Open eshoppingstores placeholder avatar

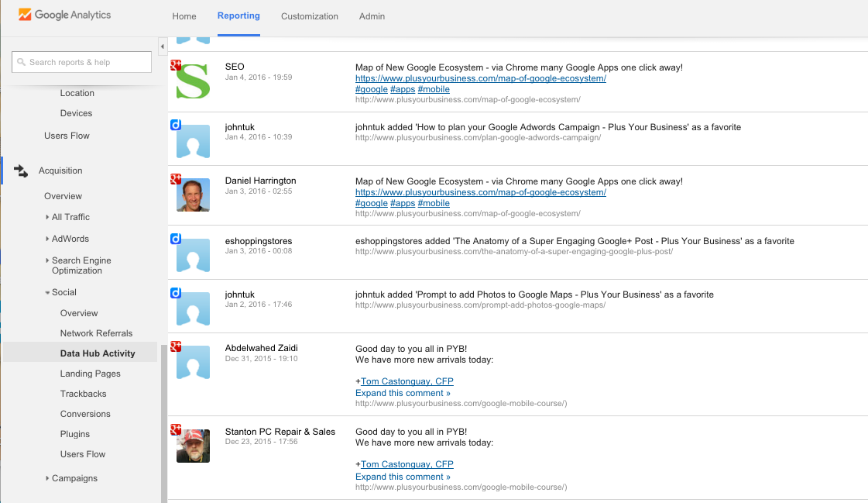pos(194,256)
